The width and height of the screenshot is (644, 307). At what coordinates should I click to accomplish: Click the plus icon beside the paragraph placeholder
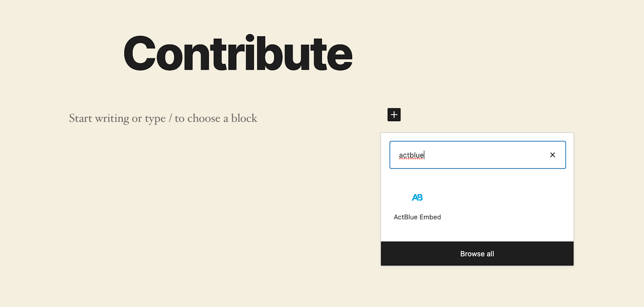394,115
